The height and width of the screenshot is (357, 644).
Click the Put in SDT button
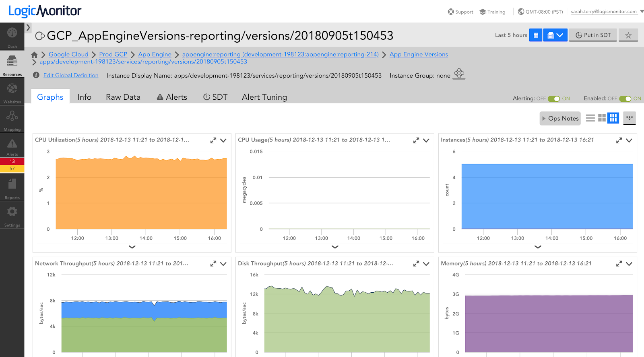(x=593, y=35)
